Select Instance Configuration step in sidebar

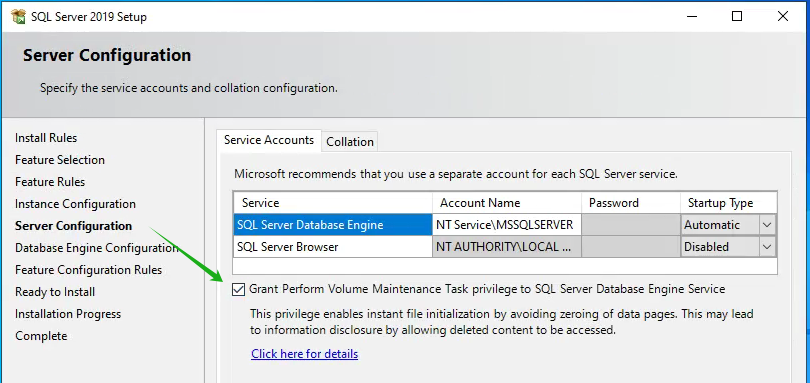coord(75,204)
